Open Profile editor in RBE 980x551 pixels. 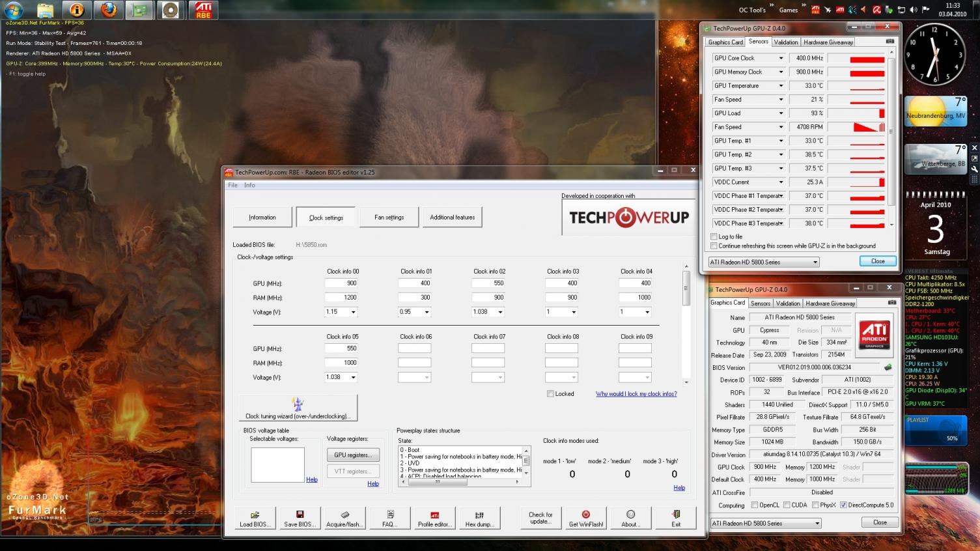pyautogui.click(x=434, y=518)
